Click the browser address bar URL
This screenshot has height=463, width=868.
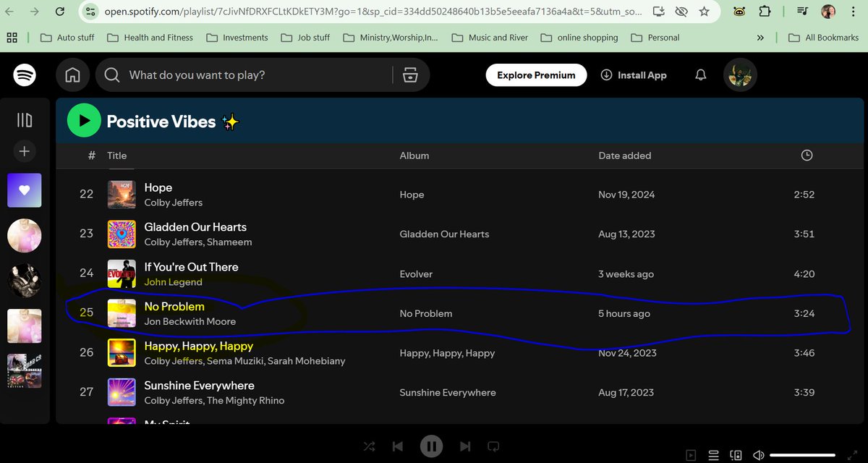(x=374, y=12)
